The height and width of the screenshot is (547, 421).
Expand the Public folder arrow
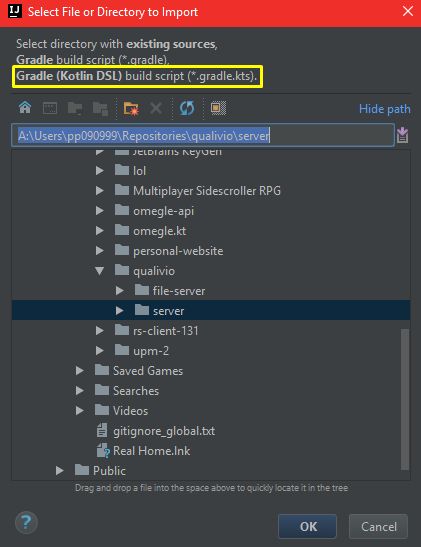(x=60, y=471)
